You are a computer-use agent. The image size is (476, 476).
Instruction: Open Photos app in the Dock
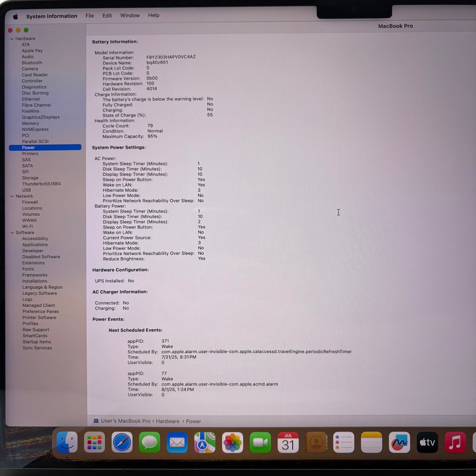(233, 442)
